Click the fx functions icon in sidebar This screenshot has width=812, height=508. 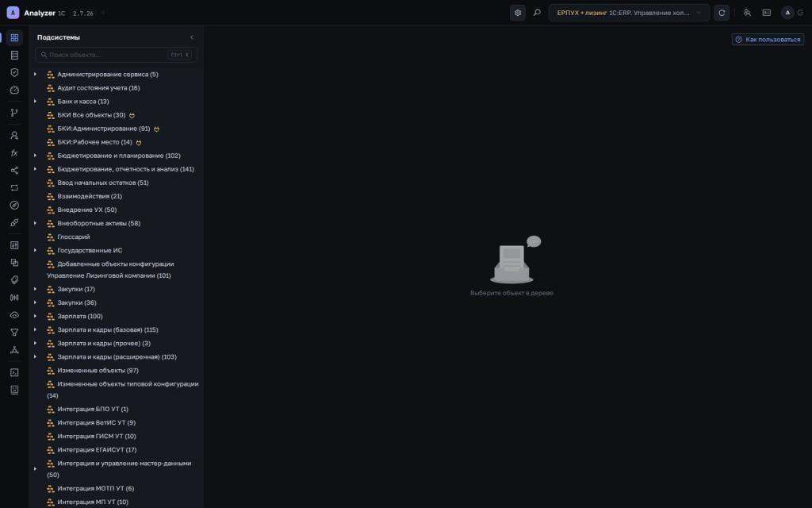click(14, 153)
